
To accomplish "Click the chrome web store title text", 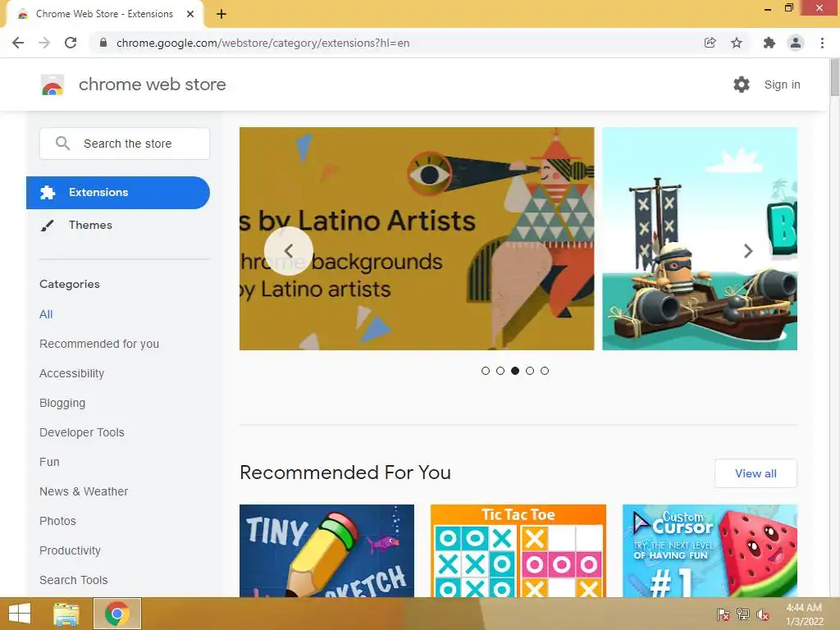I will coord(152,84).
